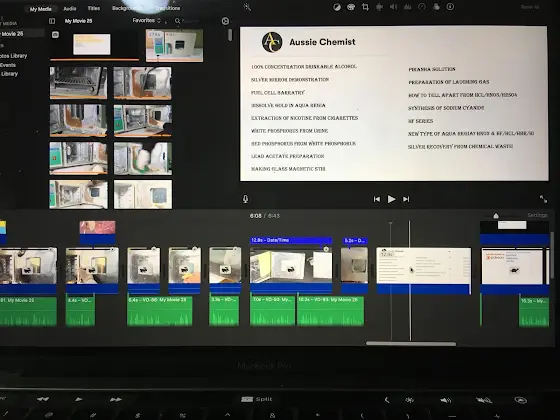
Task: Select 6.4s VO-86 My Movie 25 audio
Action: point(160,311)
